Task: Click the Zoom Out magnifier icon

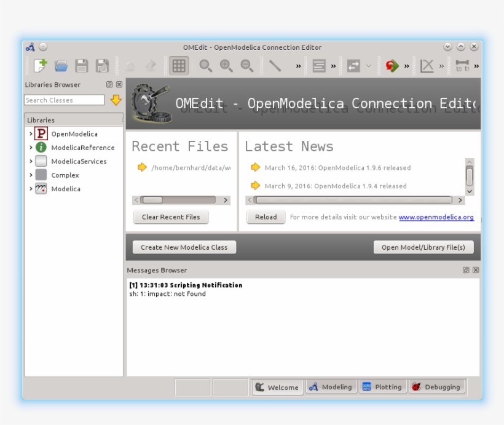Action: pyautogui.click(x=246, y=66)
